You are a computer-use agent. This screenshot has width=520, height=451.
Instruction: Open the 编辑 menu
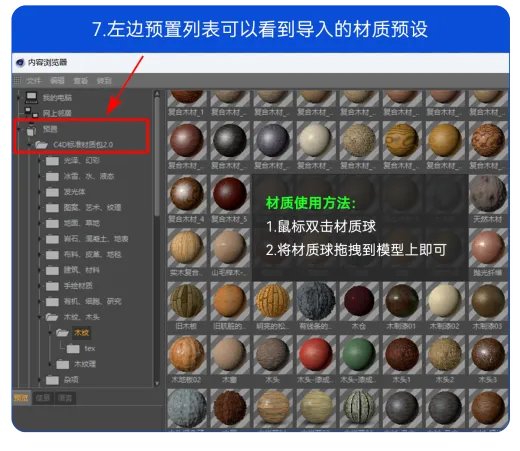point(57,80)
